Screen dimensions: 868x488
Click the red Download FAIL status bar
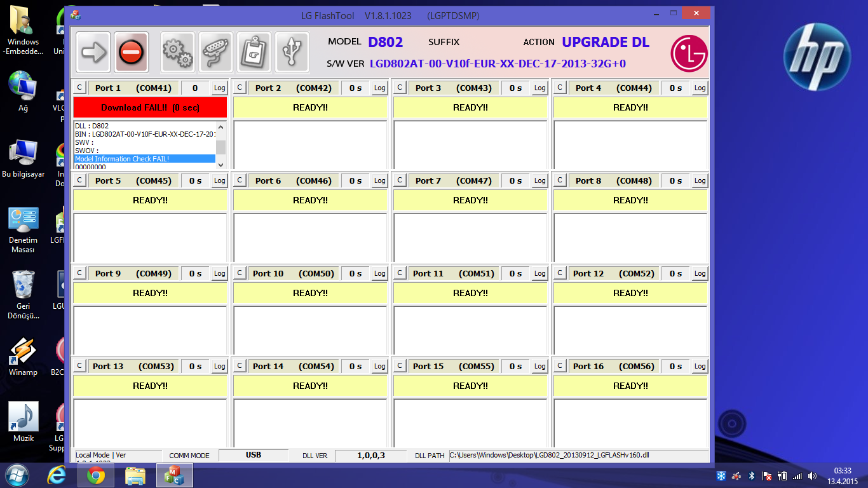[x=150, y=107]
